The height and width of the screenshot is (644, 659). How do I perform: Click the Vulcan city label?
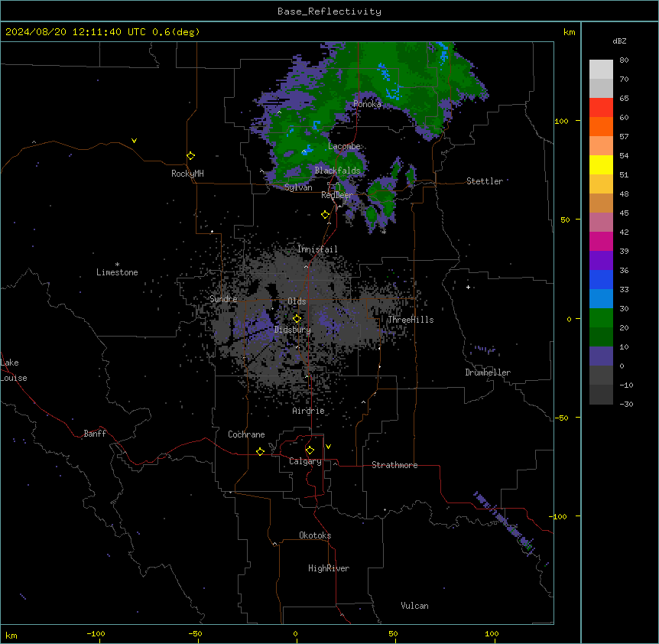tap(415, 606)
